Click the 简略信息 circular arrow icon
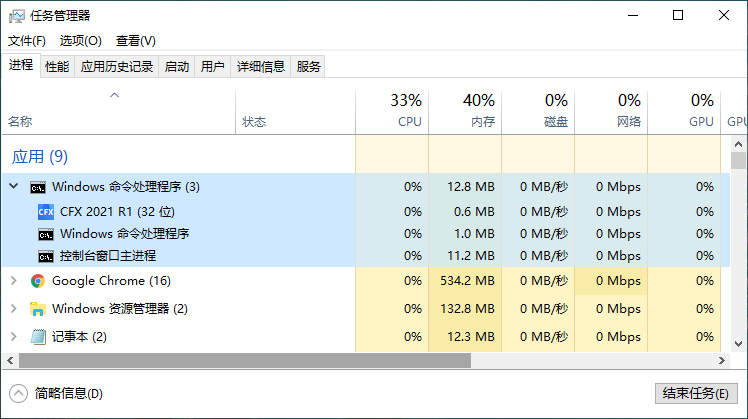 19,394
